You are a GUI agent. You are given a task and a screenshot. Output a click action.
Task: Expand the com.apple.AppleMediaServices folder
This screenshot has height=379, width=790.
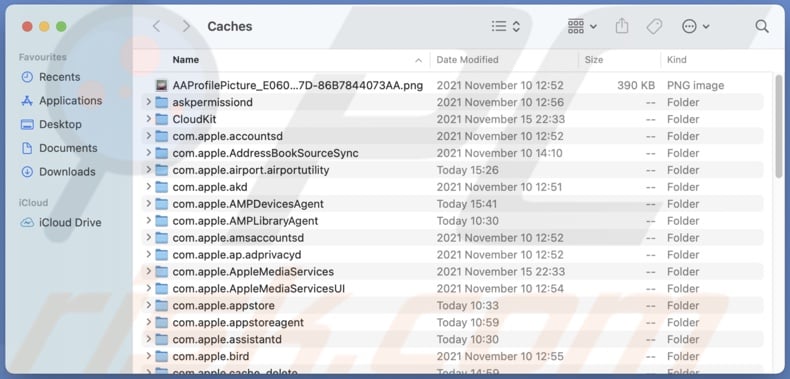pyautogui.click(x=148, y=272)
